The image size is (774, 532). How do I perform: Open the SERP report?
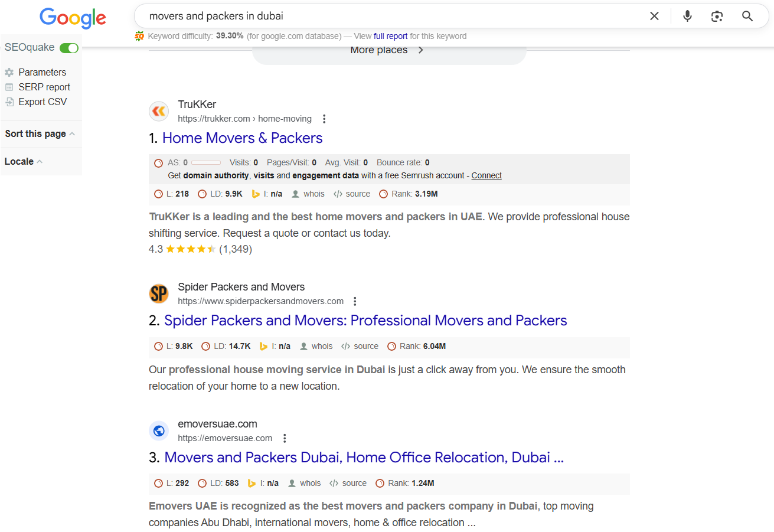44,87
